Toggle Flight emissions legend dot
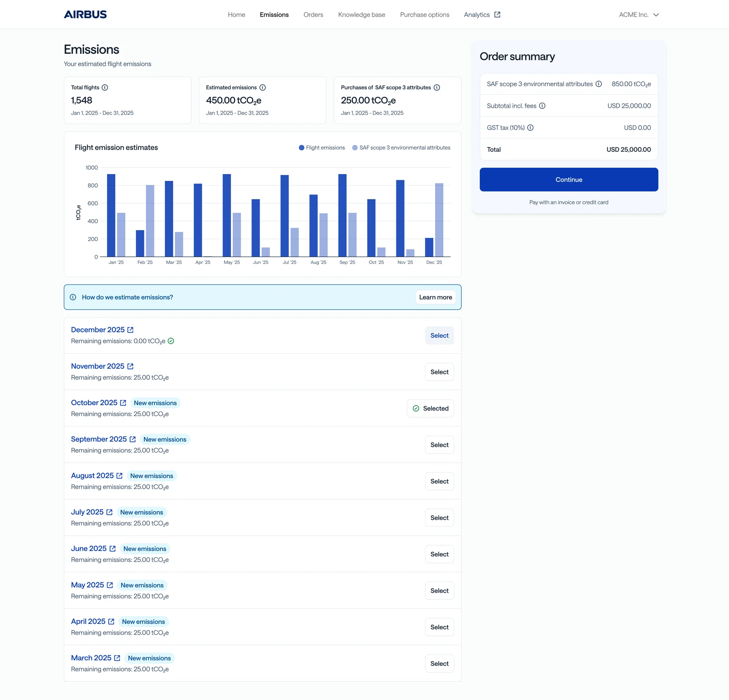This screenshot has height=700, width=729. (x=302, y=148)
